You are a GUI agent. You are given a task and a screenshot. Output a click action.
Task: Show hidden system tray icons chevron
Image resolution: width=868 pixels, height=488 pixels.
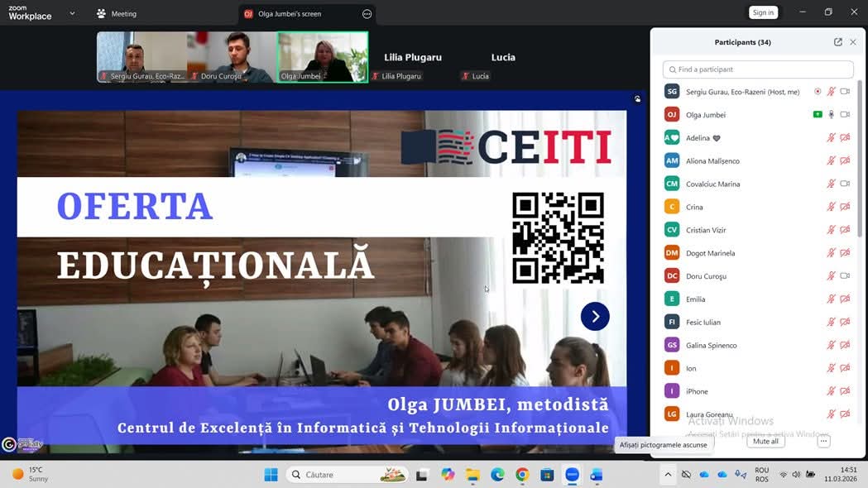[x=668, y=475]
